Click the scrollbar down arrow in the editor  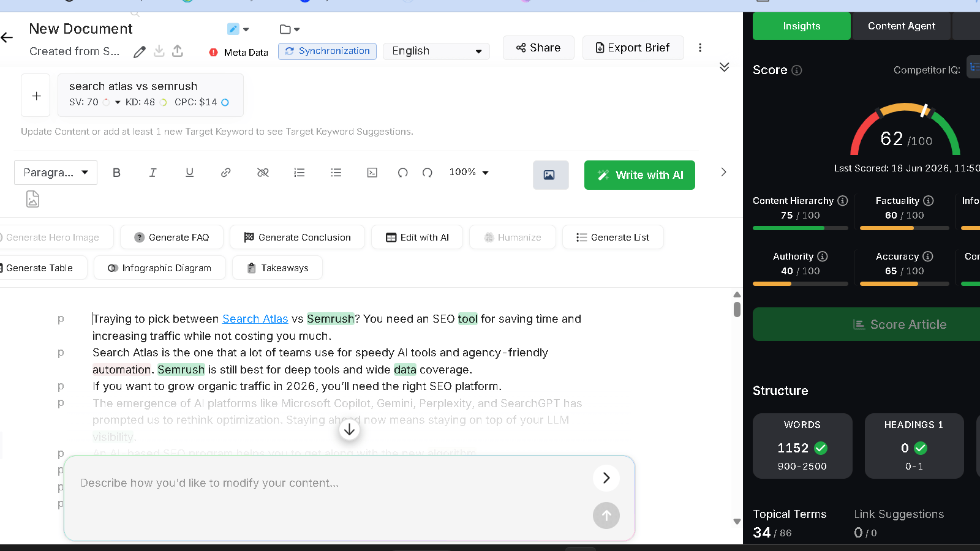tap(737, 522)
